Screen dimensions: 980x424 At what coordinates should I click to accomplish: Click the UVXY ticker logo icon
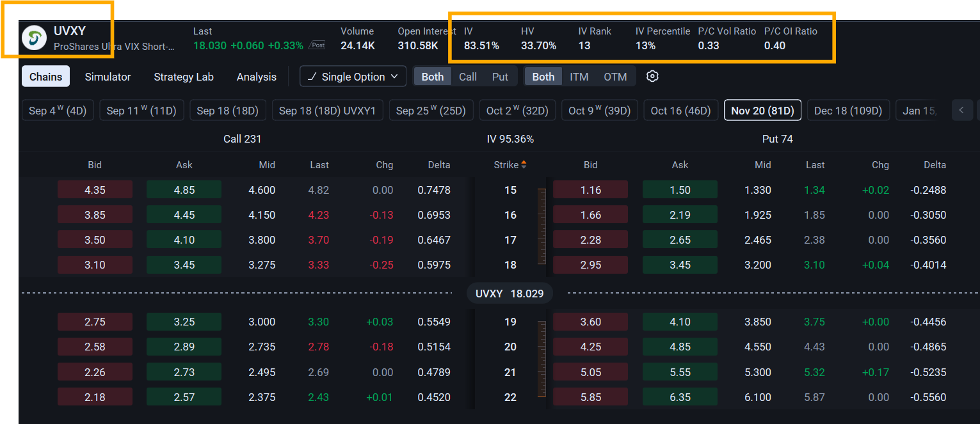(34, 38)
